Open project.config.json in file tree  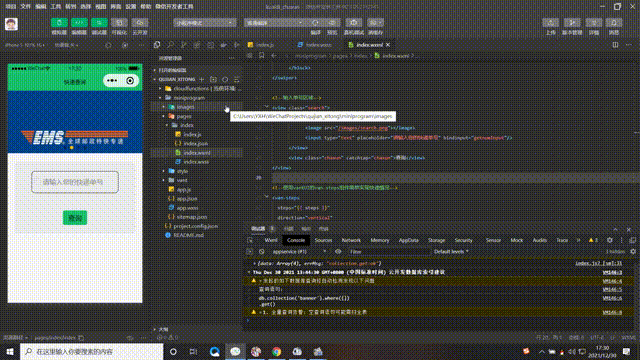pyautogui.click(x=197, y=226)
